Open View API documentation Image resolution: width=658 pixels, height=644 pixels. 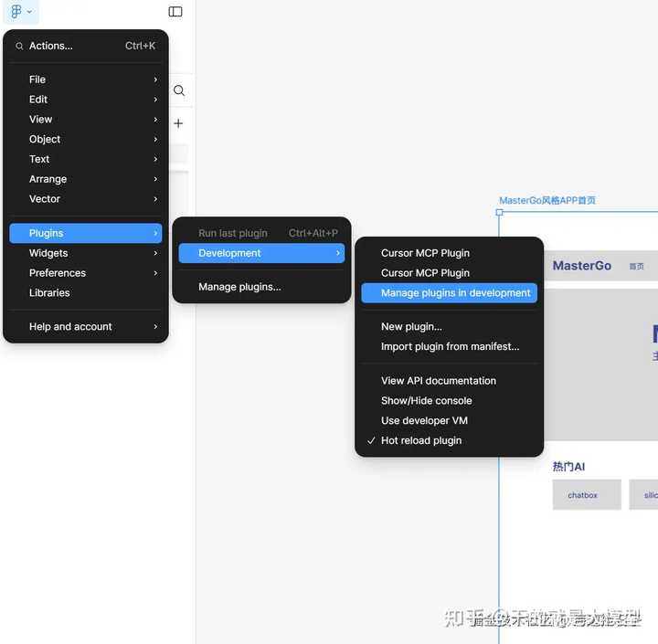439,381
